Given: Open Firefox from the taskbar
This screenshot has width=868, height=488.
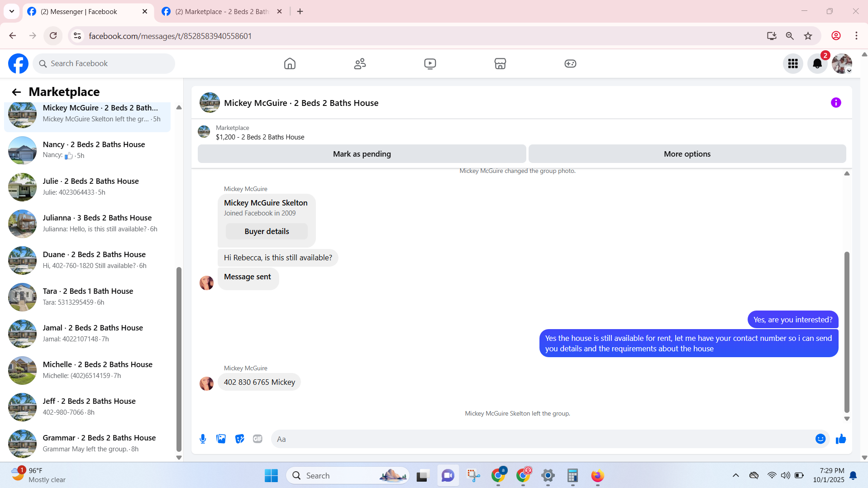Looking at the screenshot, I should [597, 476].
